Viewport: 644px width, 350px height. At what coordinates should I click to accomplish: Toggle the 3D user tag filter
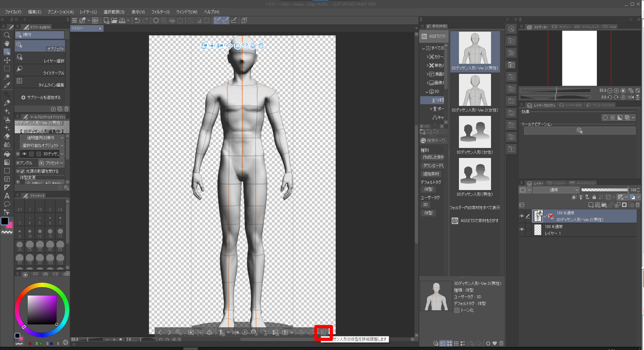pyautogui.click(x=425, y=205)
